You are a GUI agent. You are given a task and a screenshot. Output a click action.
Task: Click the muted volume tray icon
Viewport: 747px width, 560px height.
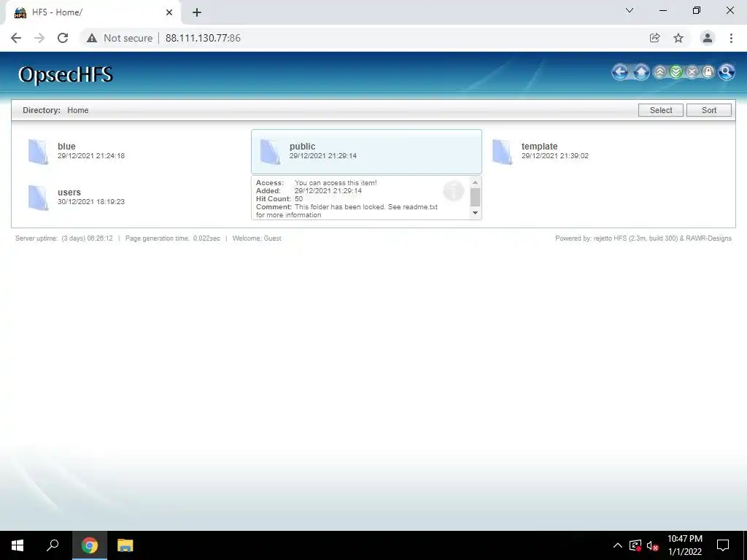[653, 545]
